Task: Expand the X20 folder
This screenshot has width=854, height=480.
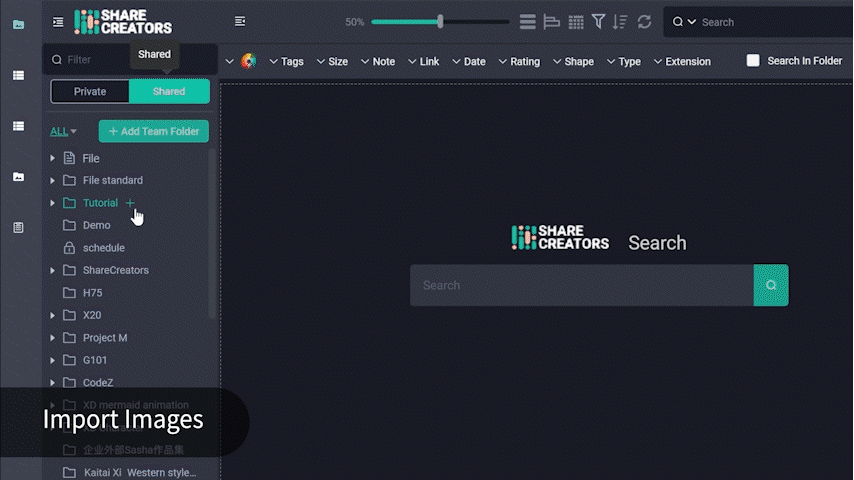Action: [x=52, y=315]
